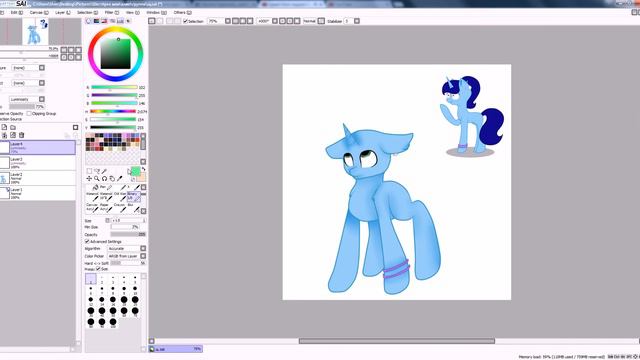Select the lasso selection tool
The height and width of the screenshot is (360, 640).
97,171
